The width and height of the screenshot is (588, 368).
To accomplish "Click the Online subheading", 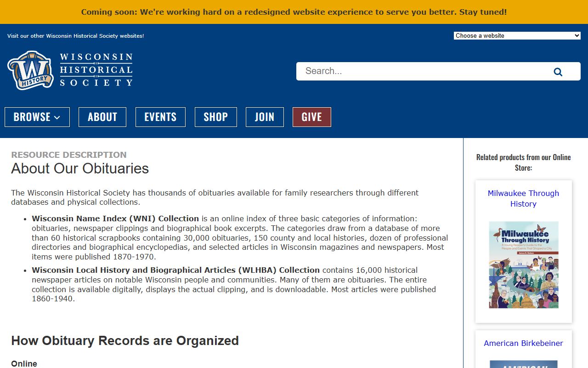I will (x=24, y=363).
